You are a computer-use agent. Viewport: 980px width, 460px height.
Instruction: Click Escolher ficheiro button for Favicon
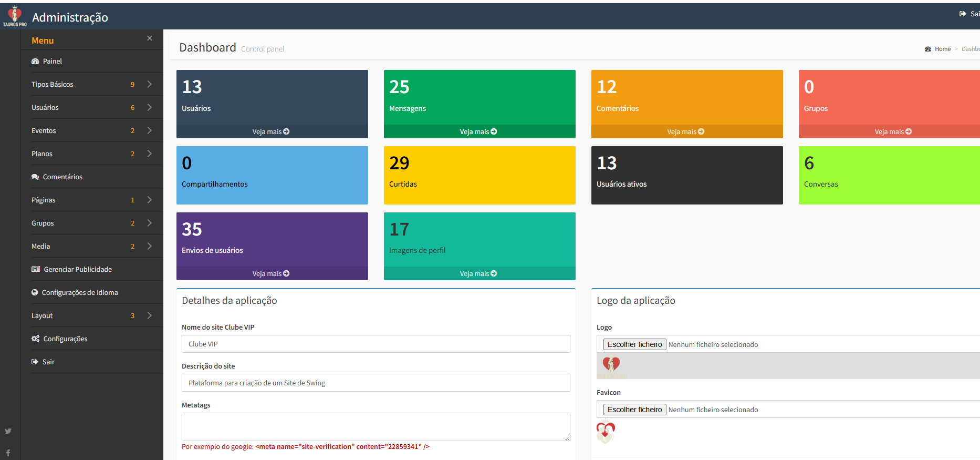point(634,410)
